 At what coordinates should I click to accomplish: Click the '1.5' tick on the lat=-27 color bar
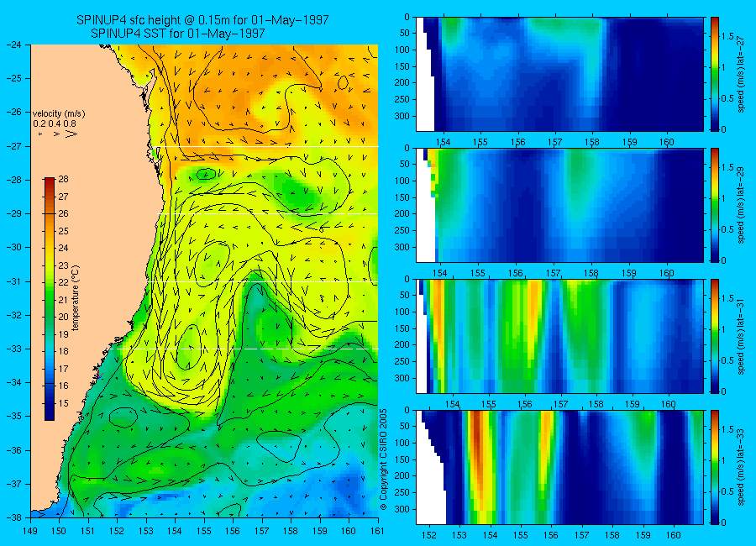pos(727,36)
